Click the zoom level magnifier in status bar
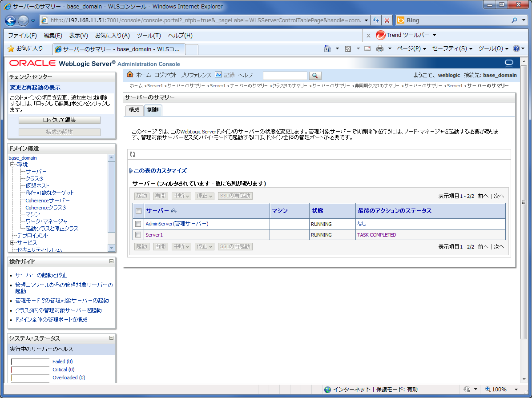Viewport: 532px width, 398px height. coord(488,389)
